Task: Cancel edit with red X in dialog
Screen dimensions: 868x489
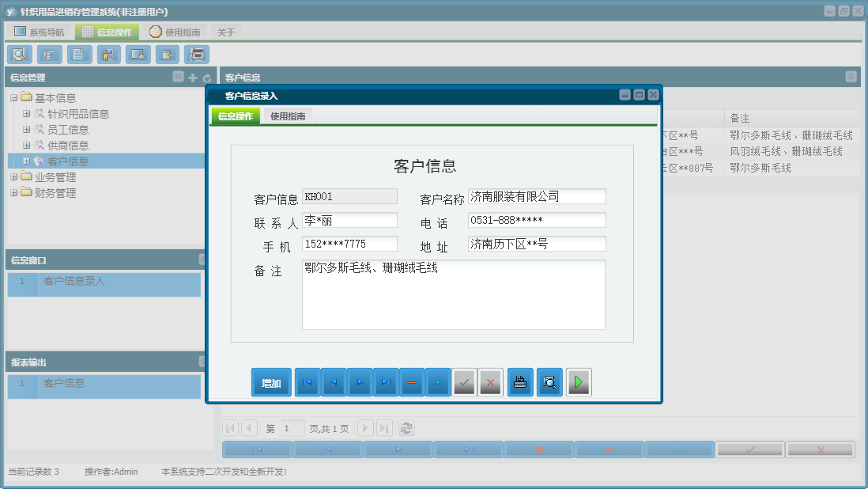Action: click(x=490, y=382)
